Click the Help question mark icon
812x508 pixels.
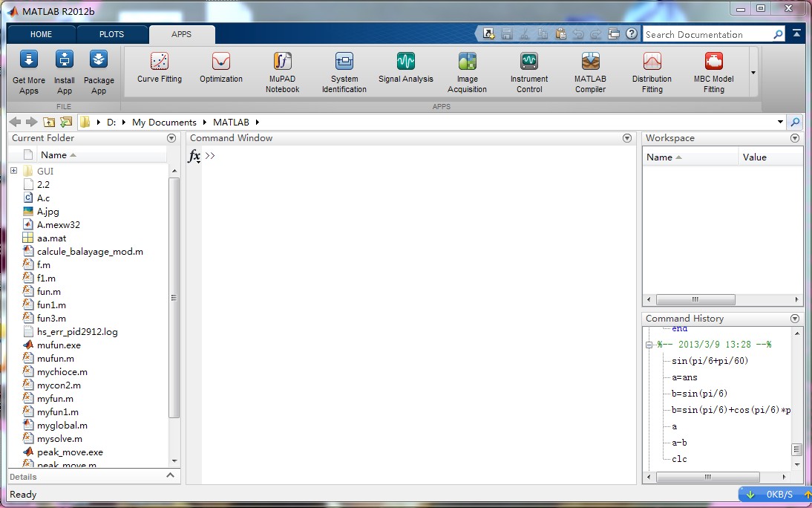point(632,33)
